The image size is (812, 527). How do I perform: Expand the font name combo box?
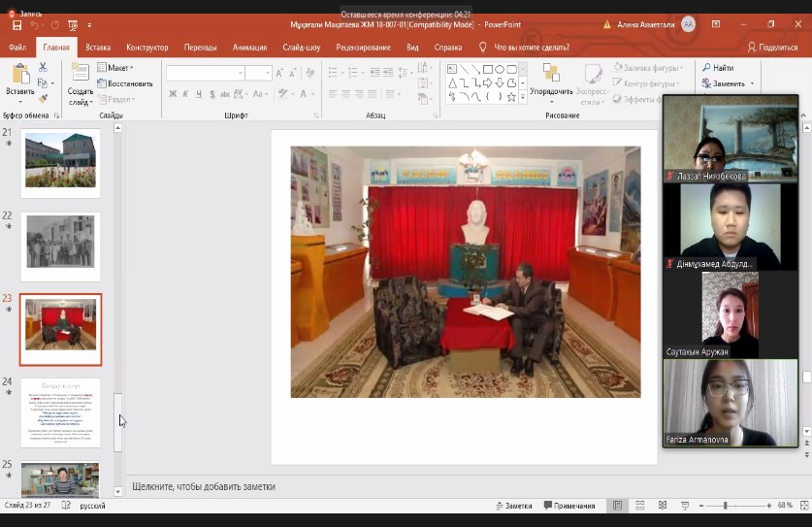240,73
